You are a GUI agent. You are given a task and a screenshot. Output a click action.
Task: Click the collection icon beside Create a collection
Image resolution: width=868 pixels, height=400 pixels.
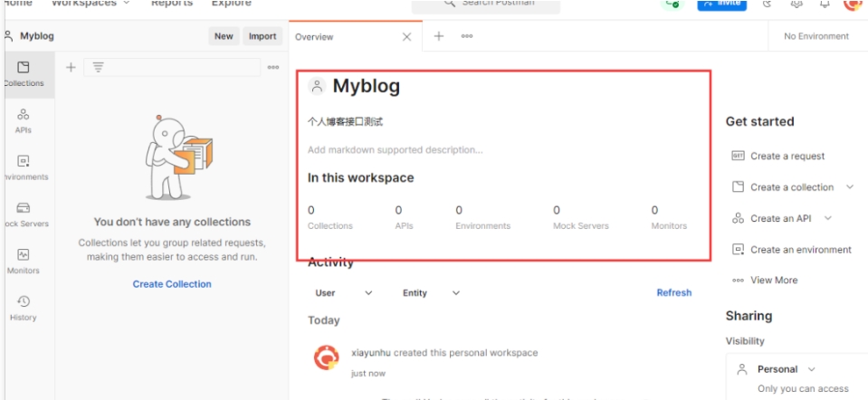pos(738,187)
